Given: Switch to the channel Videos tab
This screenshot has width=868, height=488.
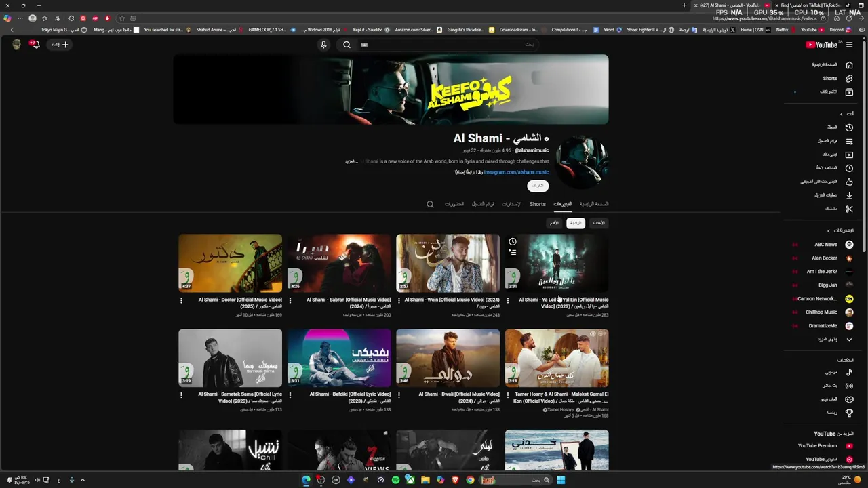Looking at the screenshot, I should coord(563,204).
